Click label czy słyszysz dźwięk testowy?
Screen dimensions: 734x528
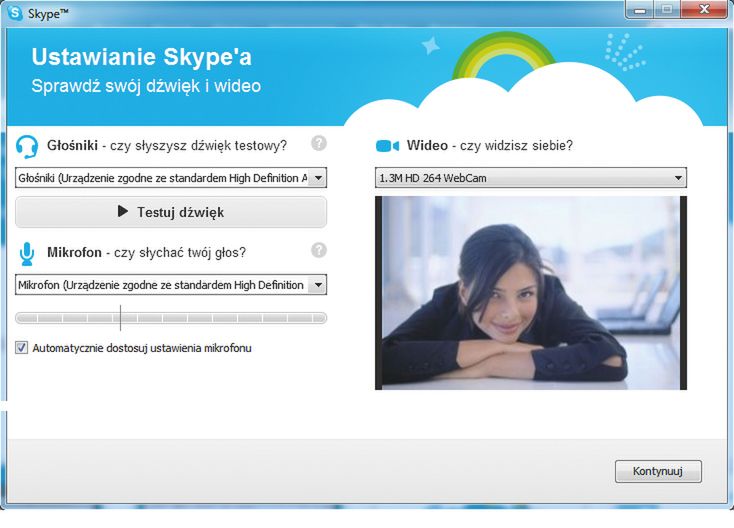[198, 146]
